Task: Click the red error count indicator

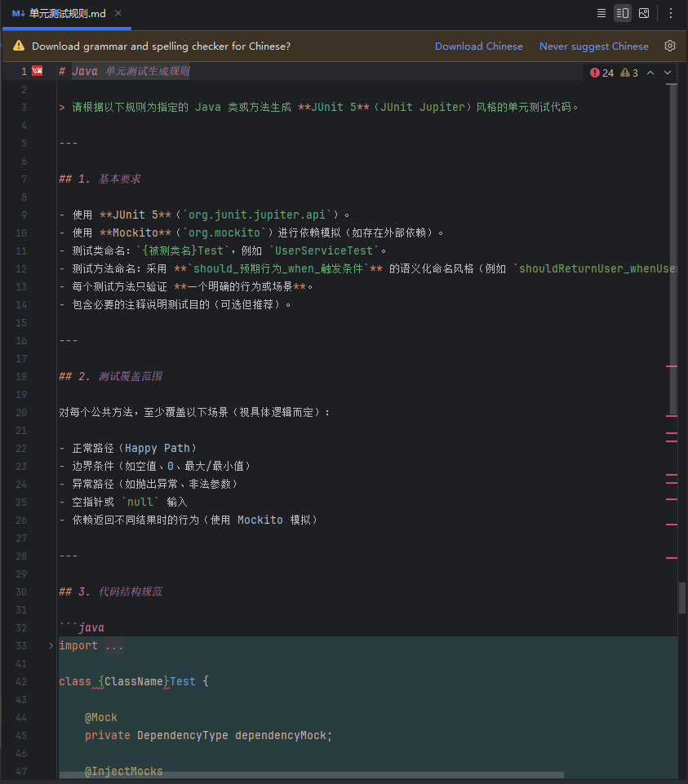Action: 601,73
